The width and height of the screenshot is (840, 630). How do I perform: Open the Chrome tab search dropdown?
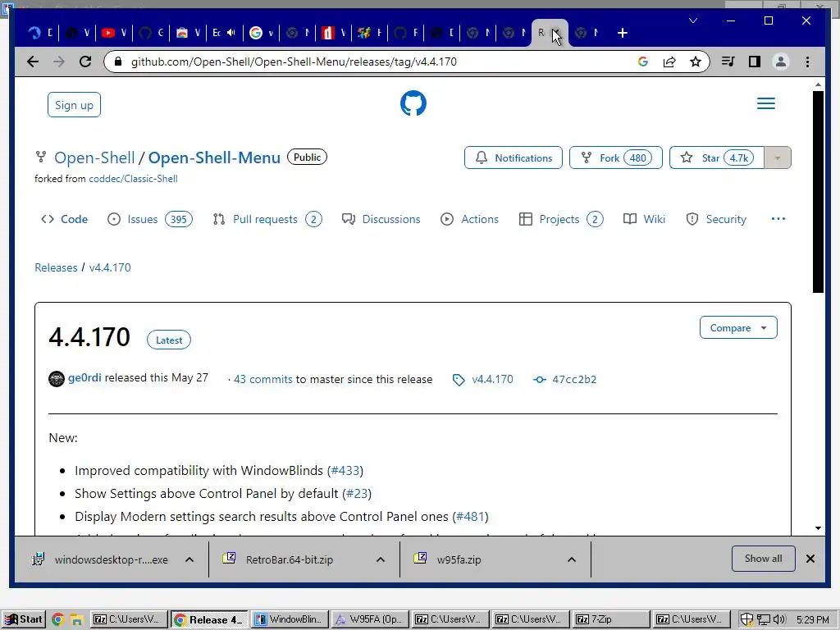[692, 21]
